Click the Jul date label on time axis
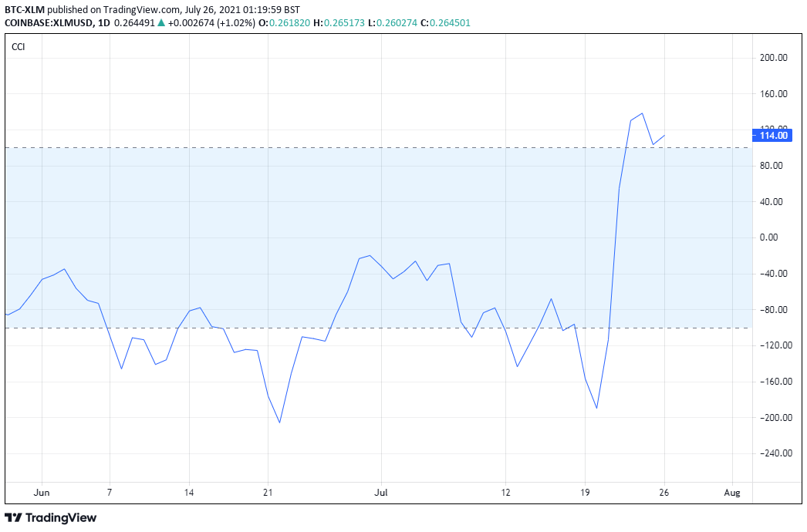 (x=381, y=493)
